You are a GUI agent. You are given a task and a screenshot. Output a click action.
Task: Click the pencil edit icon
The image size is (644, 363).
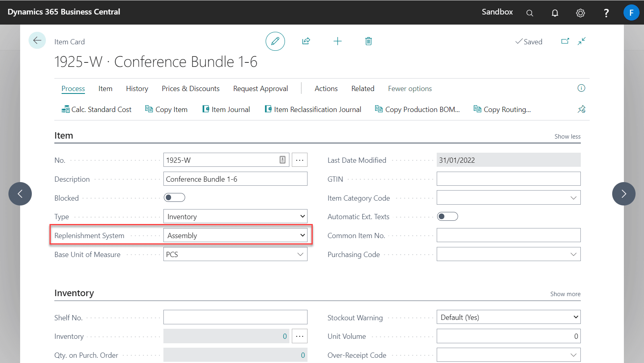point(275,41)
